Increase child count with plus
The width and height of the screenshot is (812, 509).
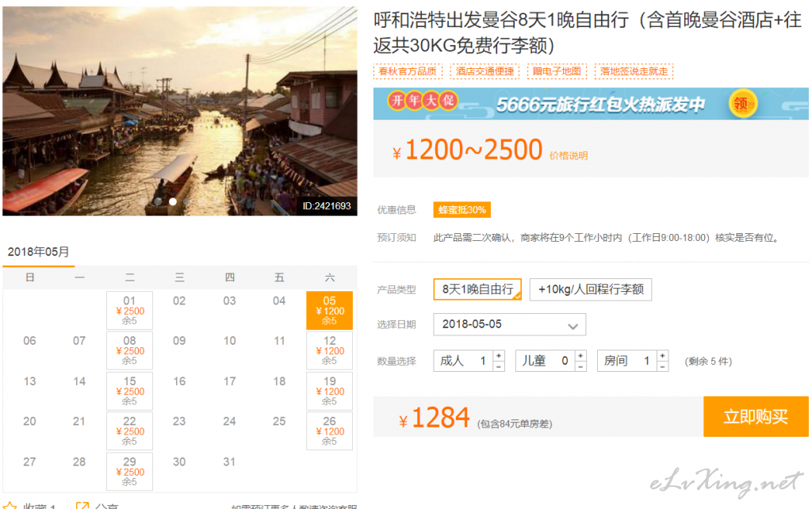click(580, 356)
